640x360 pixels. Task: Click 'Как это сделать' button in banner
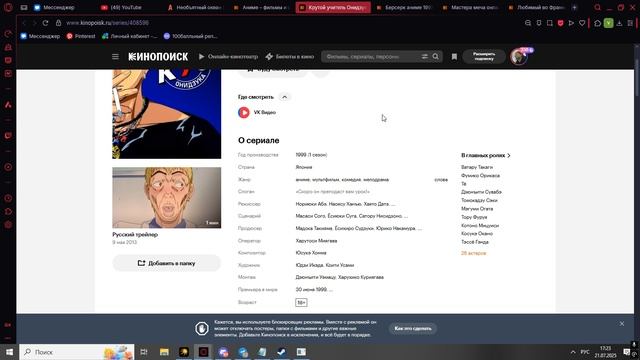click(413, 329)
